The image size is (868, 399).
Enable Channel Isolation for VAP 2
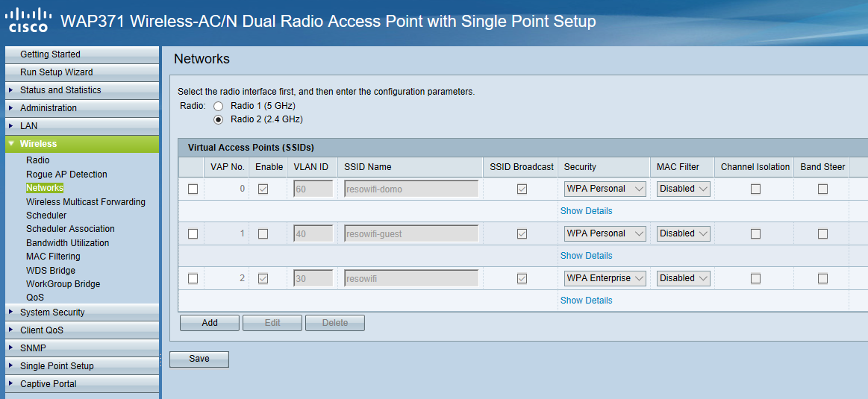tap(755, 278)
